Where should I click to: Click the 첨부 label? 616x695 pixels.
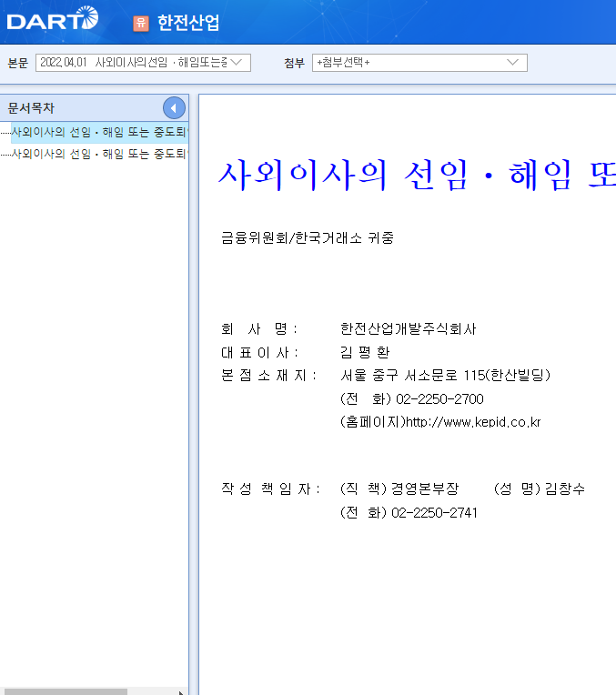coord(295,63)
